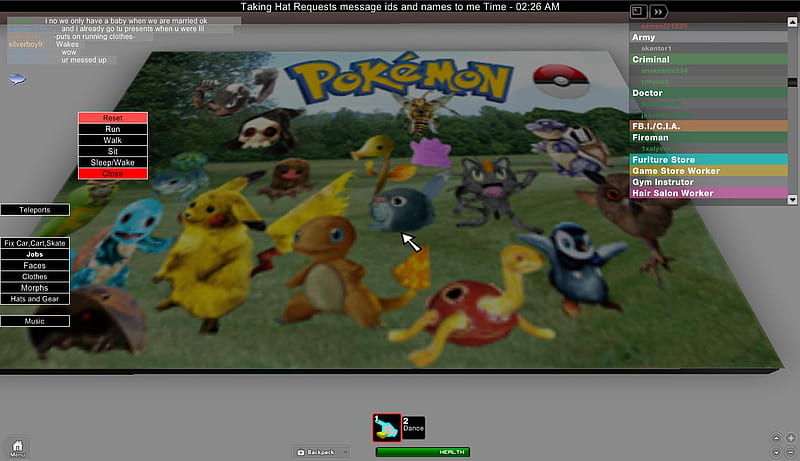The height and width of the screenshot is (461, 800).
Task: Open the Fix Car,Cart,Skate menu
Action: pyautogui.click(x=35, y=243)
